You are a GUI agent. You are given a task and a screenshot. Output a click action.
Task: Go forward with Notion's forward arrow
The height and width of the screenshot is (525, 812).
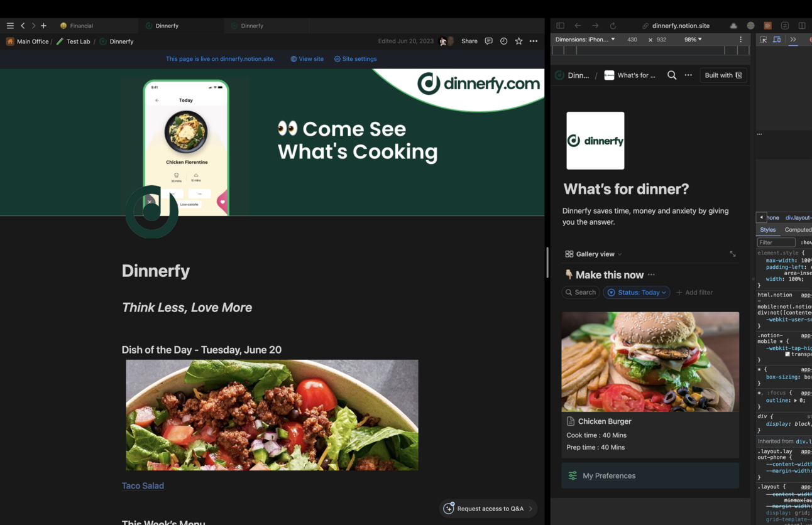pos(33,26)
